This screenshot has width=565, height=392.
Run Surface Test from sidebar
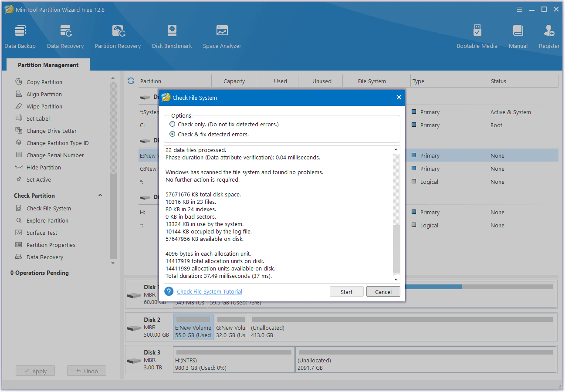(42, 233)
